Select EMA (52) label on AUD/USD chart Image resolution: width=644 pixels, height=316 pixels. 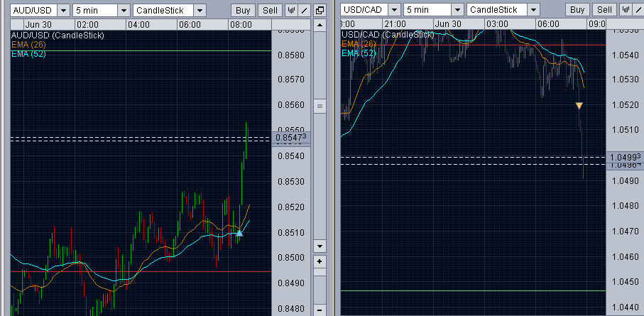click(x=28, y=53)
